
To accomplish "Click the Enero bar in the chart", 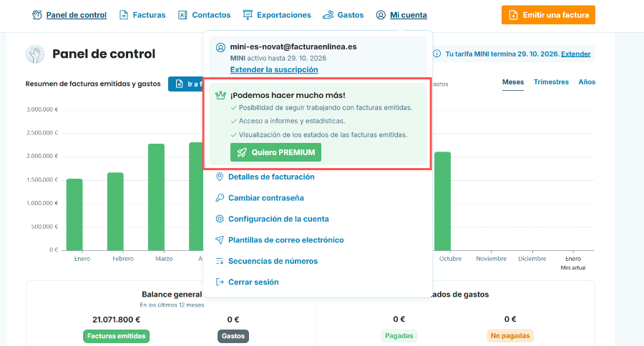I will pyautogui.click(x=74, y=214).
